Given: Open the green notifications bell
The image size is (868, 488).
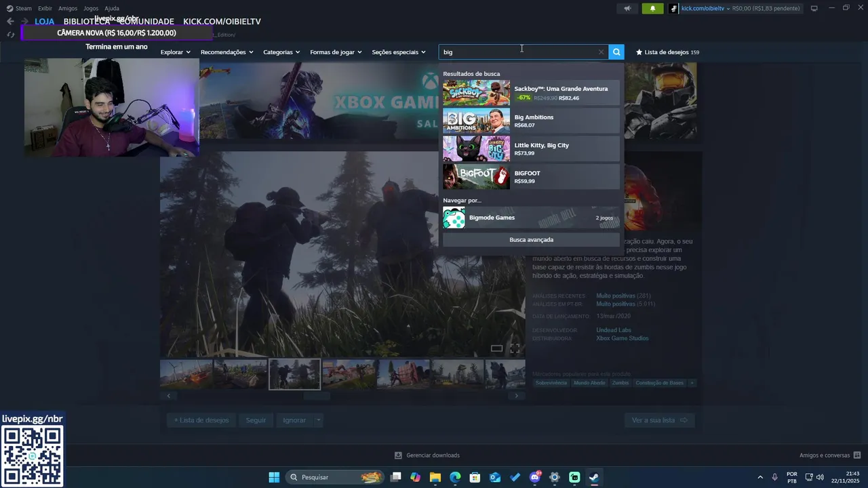Looking at the screenshot, I should pos(652,8).
